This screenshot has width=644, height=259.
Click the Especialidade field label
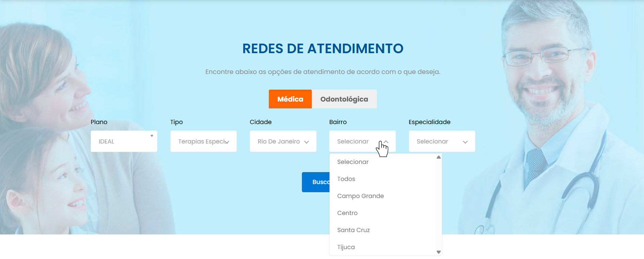coord(429,122)
